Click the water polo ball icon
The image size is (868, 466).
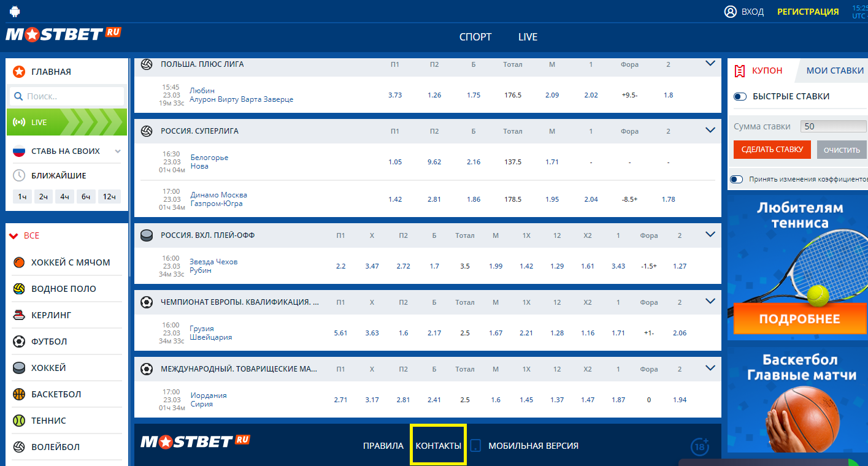(19, 289)
